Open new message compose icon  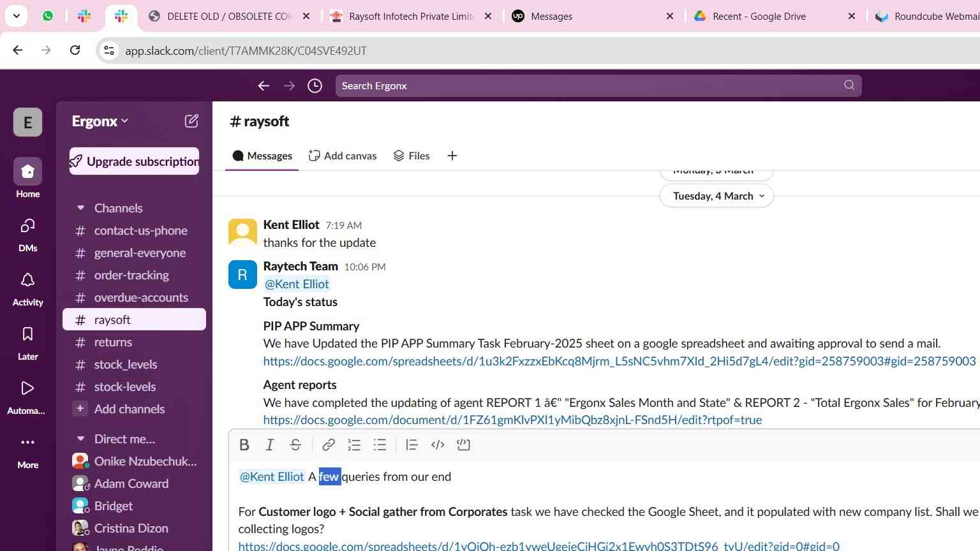[x=191, y=121]
